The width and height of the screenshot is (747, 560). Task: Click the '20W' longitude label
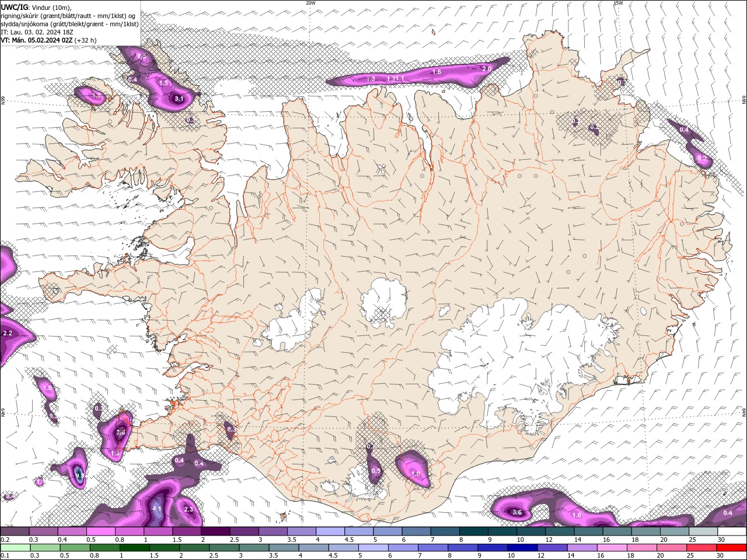tap(310, 3)
